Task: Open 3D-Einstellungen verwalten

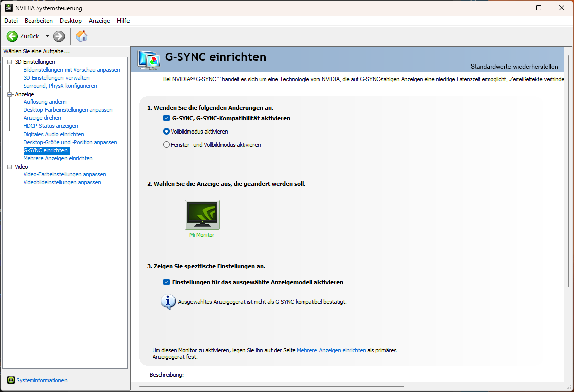Action: pos(56,78)
